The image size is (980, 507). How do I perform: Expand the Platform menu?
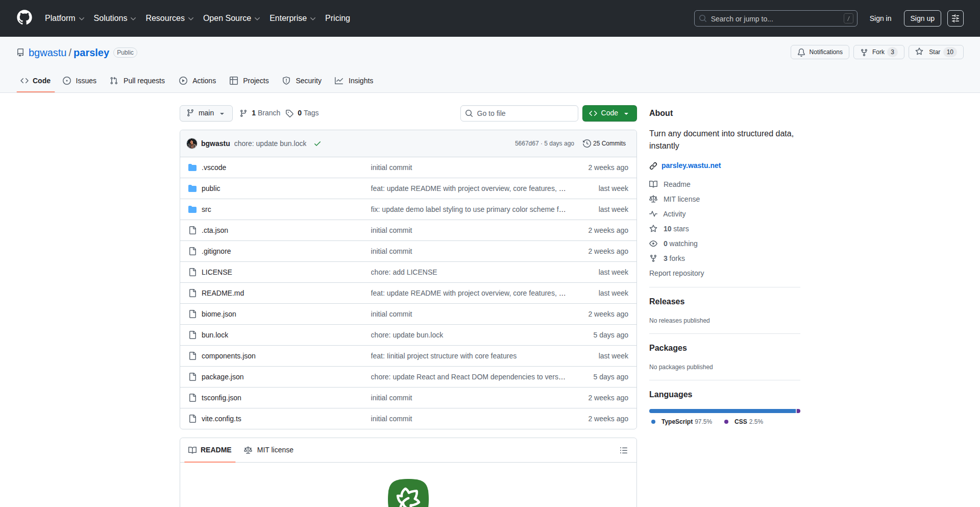(x=64, y=18)
